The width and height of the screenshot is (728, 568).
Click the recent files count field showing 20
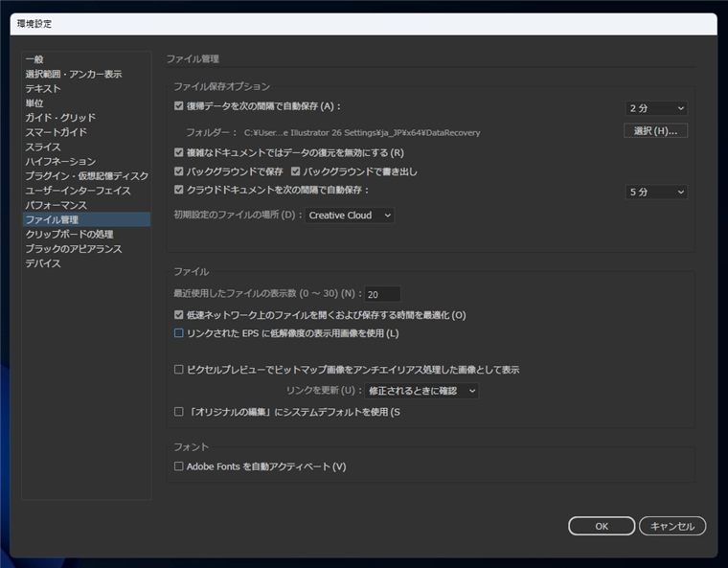pos(382,294)
